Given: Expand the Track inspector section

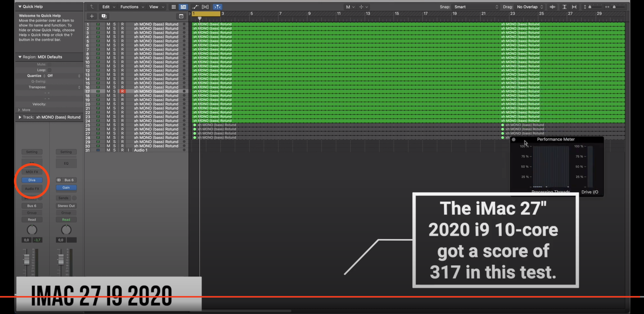Looking at the screenshot, I should 20,117.
